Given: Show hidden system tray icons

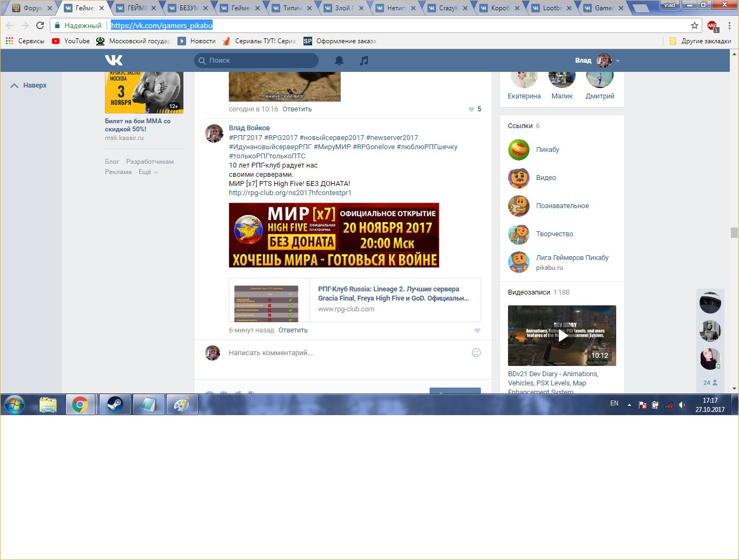Looking at the screenshot, I should click(629, 405).
